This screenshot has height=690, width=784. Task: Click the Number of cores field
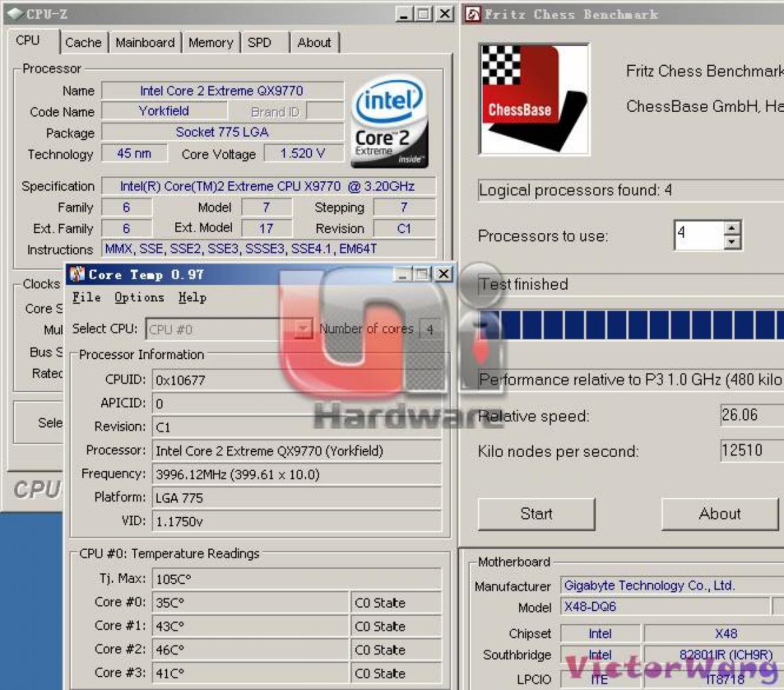point(430,329)
